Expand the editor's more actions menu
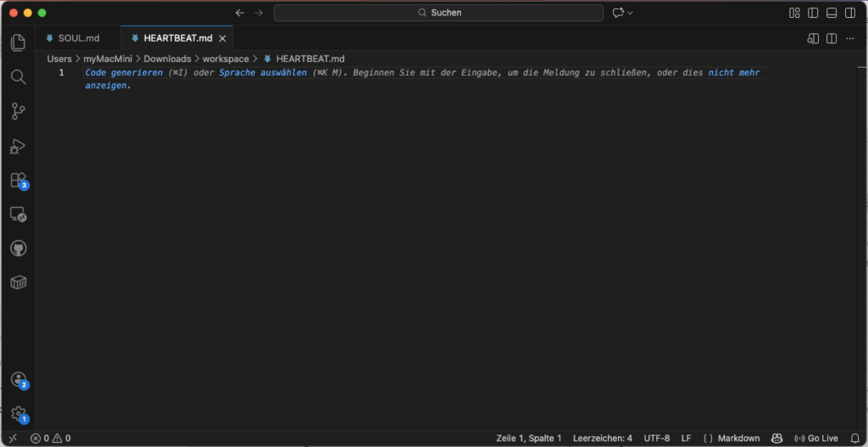 point(850,38)
